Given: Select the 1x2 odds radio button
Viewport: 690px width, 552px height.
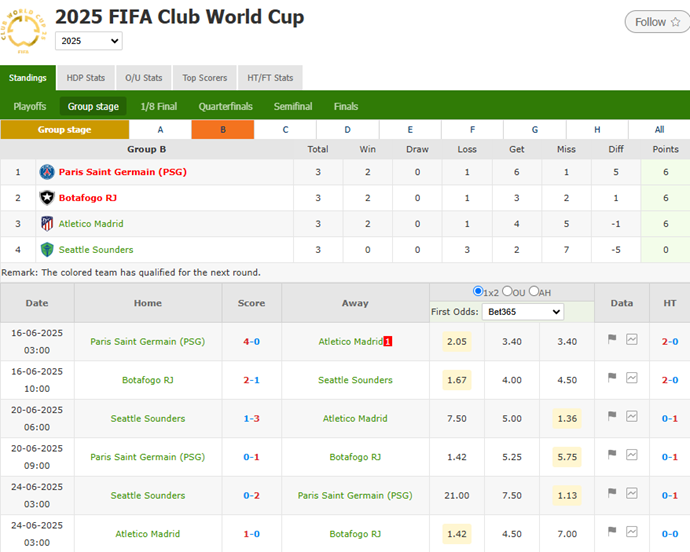Looking at the screenshot, I should pyautogui.click(x=478, y=291).
